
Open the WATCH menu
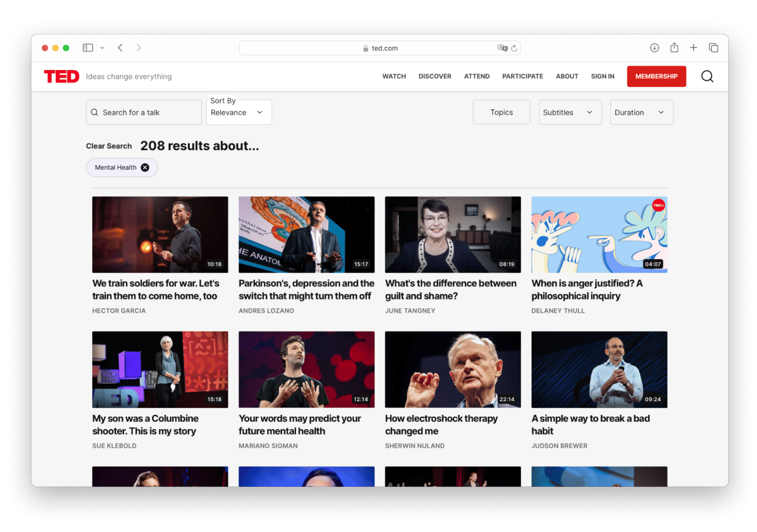click(x=394, y=76)
